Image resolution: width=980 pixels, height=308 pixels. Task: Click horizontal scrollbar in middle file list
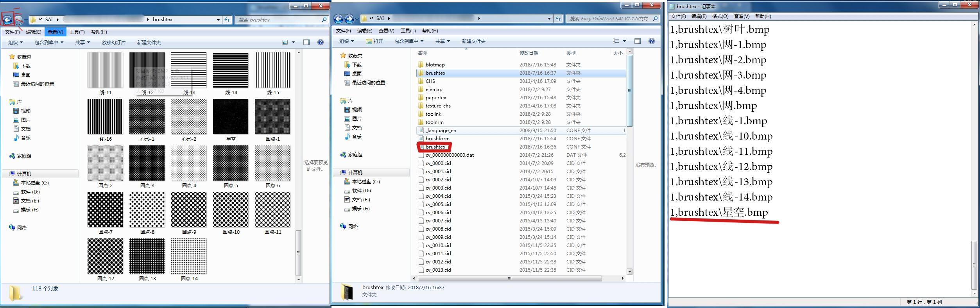(x=509, y=278)
